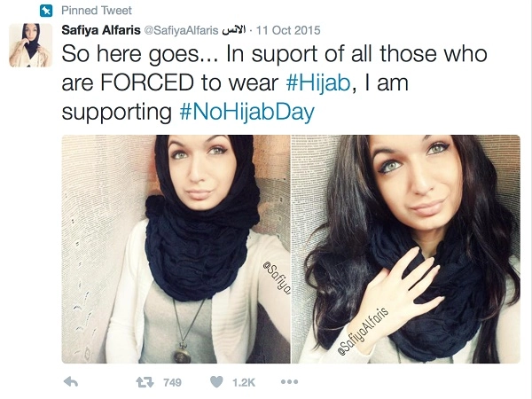Click the @SafiyaAlfaris watermark on the right photo

click(x=363, y=332)
